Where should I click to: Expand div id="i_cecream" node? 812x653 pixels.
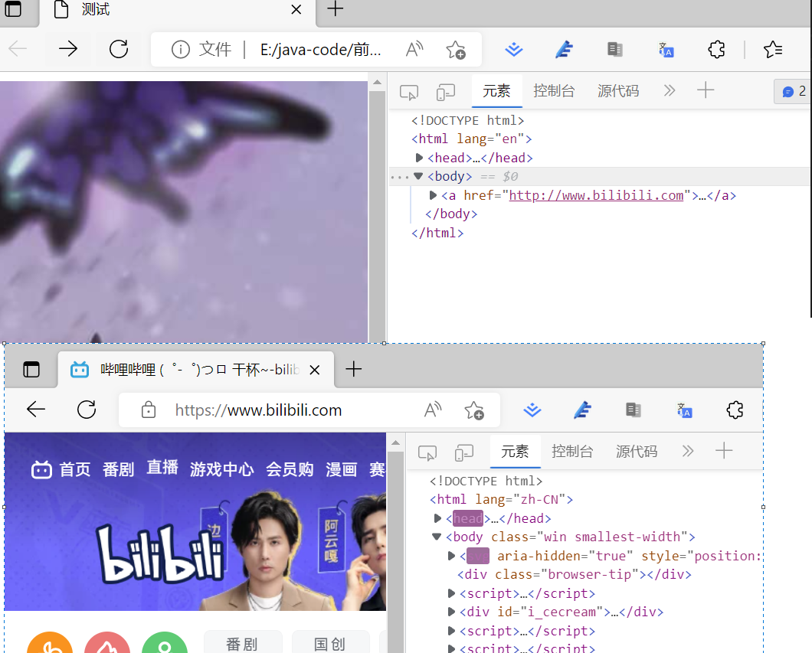451,612
